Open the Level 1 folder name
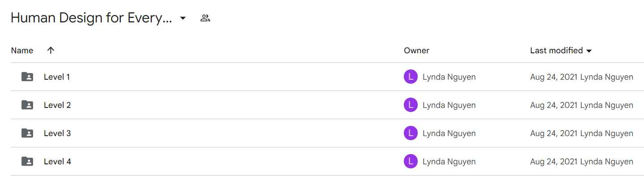Screen dimensions: 644x176 coord(57,77)
